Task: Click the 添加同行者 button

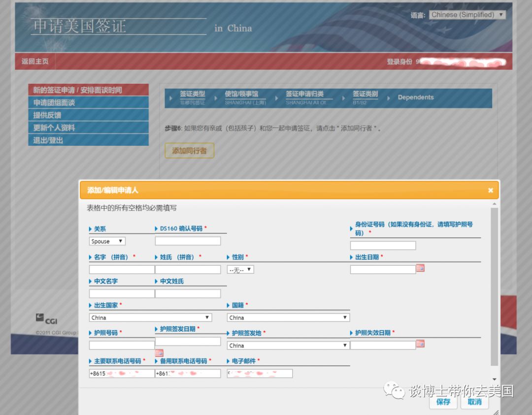Action: coord(189,151)
